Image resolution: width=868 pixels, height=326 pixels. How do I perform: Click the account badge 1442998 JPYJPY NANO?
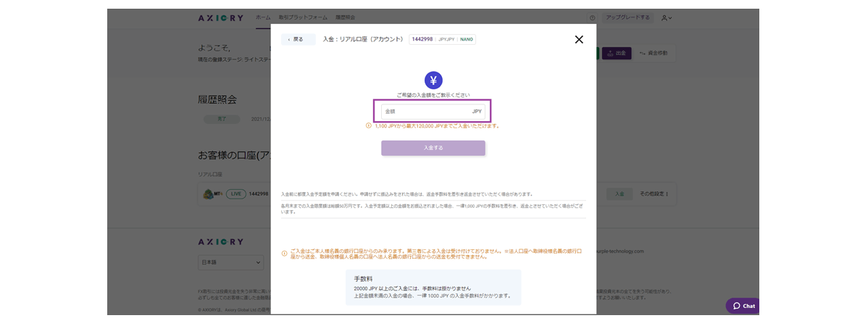(x=442, y=39)
